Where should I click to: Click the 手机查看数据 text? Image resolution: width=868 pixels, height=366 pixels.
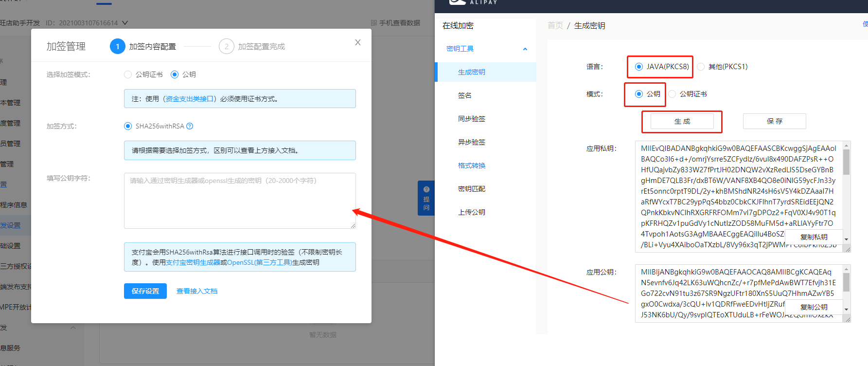pyautogui.click(x=400, y=23)
